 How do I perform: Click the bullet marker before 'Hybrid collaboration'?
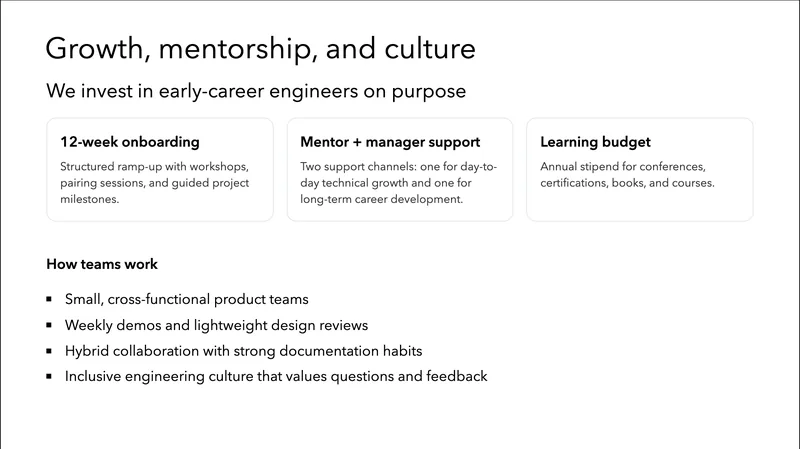[x=50, y=351]
